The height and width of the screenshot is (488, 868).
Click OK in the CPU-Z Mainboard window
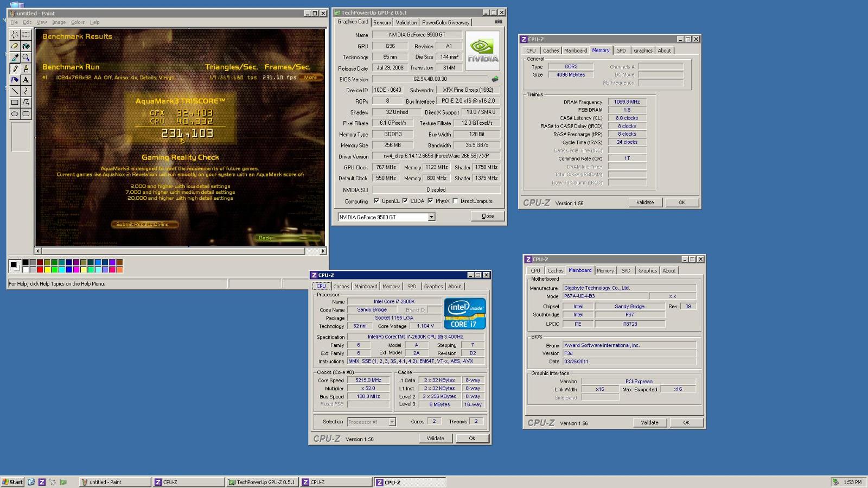click(686, 422)
